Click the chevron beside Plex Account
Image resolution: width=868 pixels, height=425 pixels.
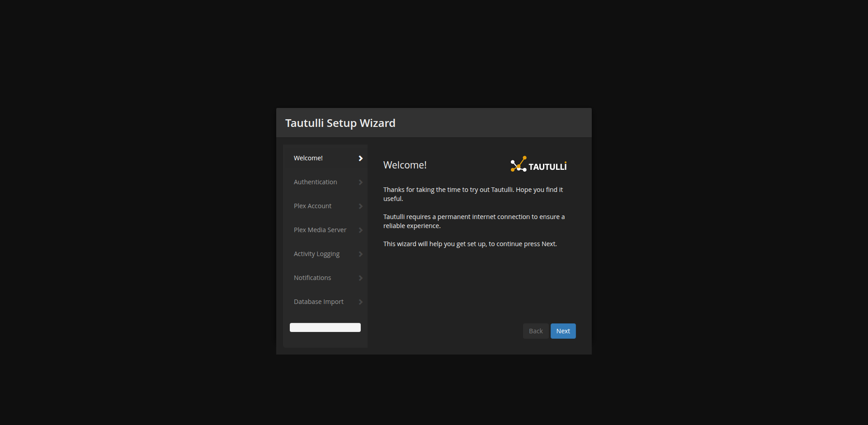pos(361,206)
